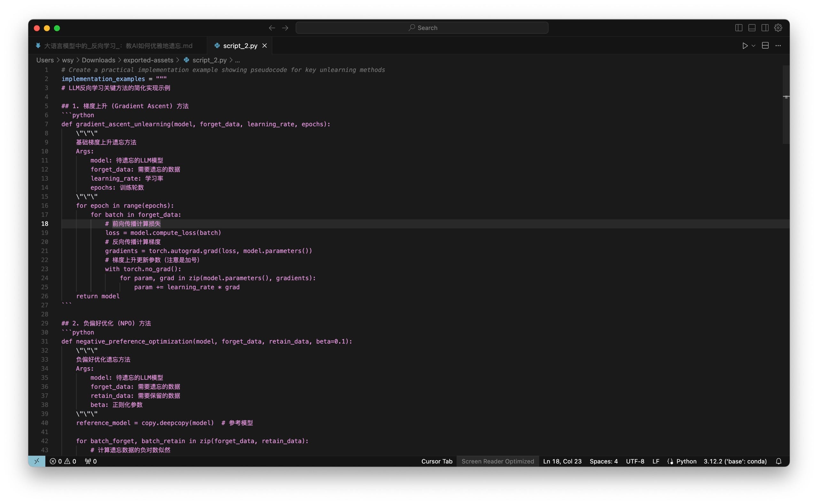This screenshot has width=818, height=504.
Task: Go forward with the right arrow
Action: point(285,28)
